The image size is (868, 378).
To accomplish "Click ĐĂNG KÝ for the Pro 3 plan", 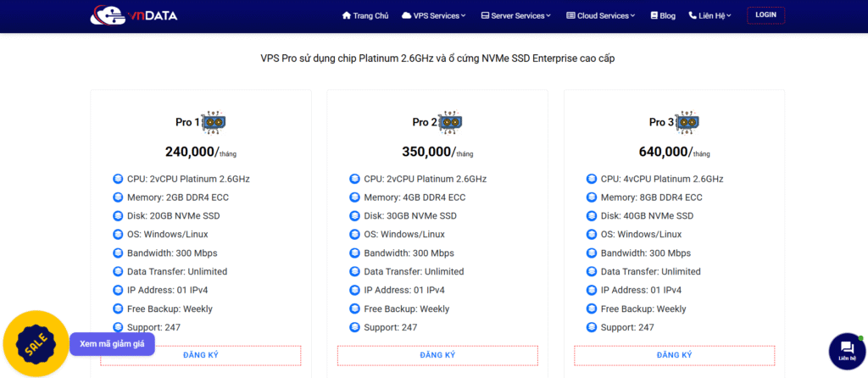I will 675,355.
